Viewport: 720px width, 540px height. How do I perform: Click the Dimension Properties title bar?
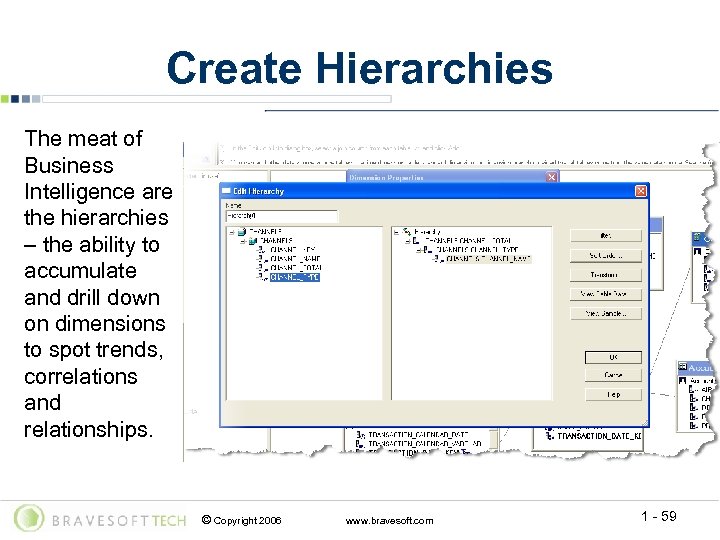coord(452,177)
